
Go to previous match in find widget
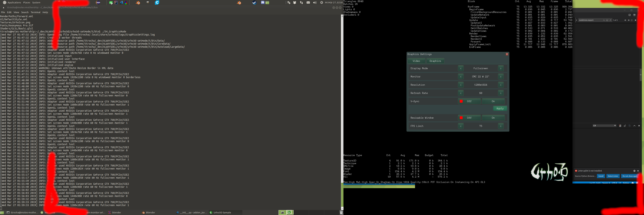click(x=625, y=20)
